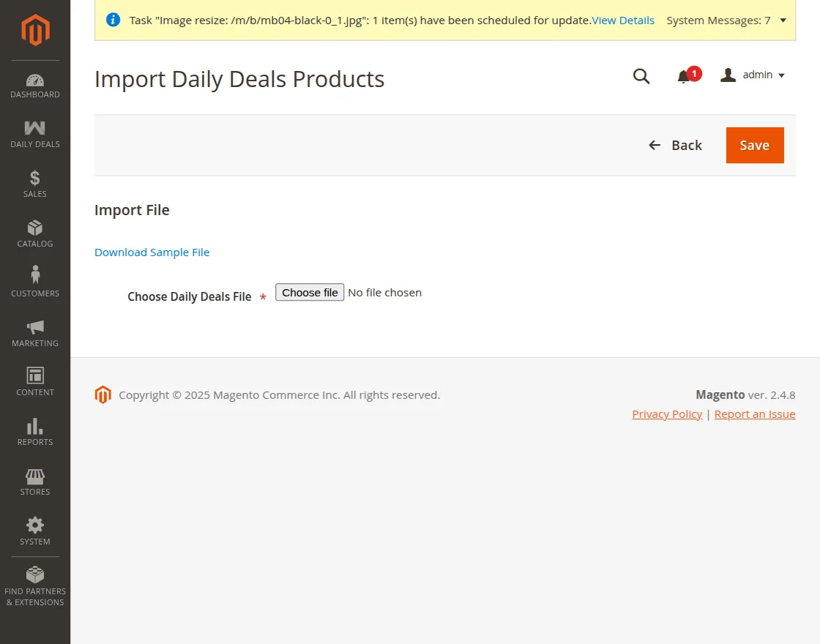820x644 pixels.
Task: Open System settings from the sidebar
Action: tap(34, 530)
